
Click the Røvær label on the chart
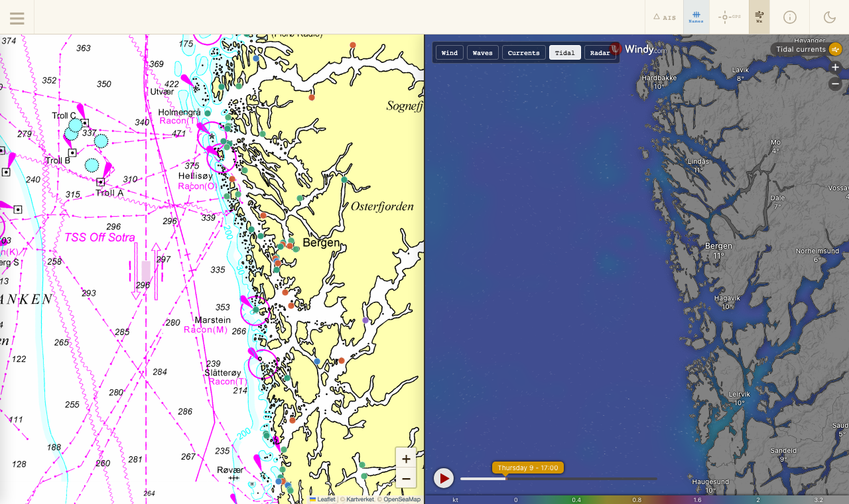coord(230,470)
